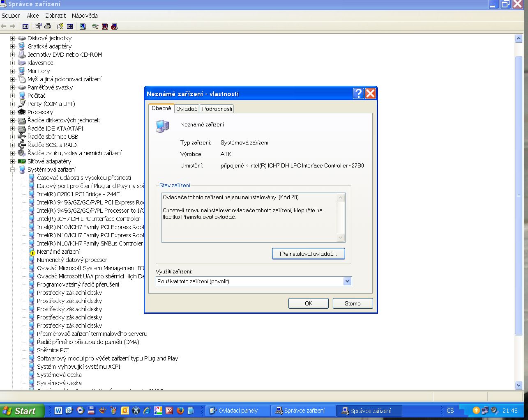Image resolution: width=528 pixels, height=420 pixels.
Task: Expand the Klávesnice node
Action: (x=12, y=63)
